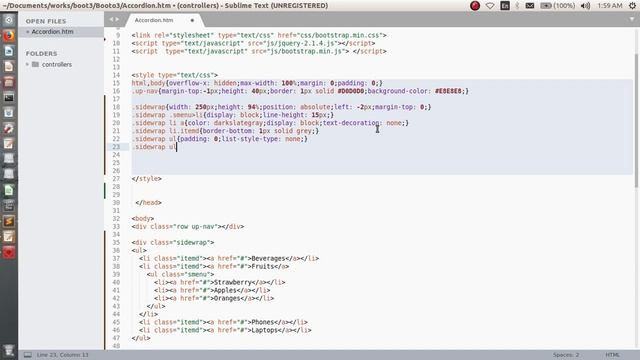Toggle side bar via status bar panel icon
This screenshot has height=360, width=640.
pos(27,355)
